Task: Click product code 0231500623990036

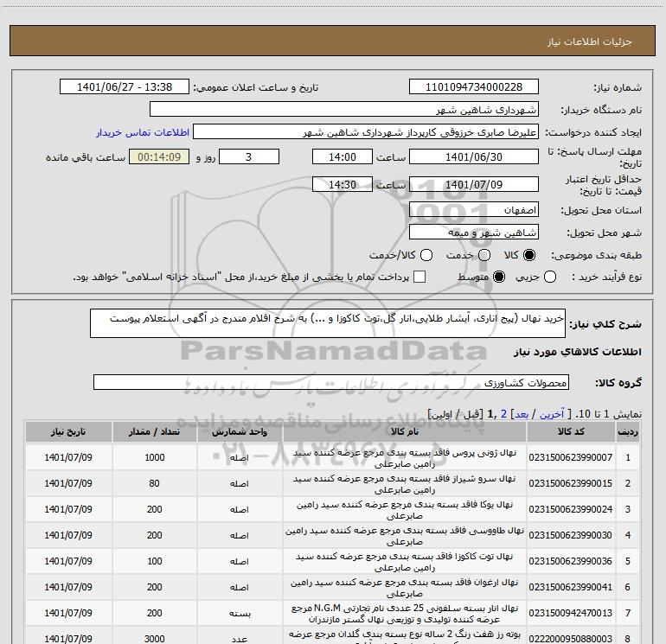Action: 571,561
